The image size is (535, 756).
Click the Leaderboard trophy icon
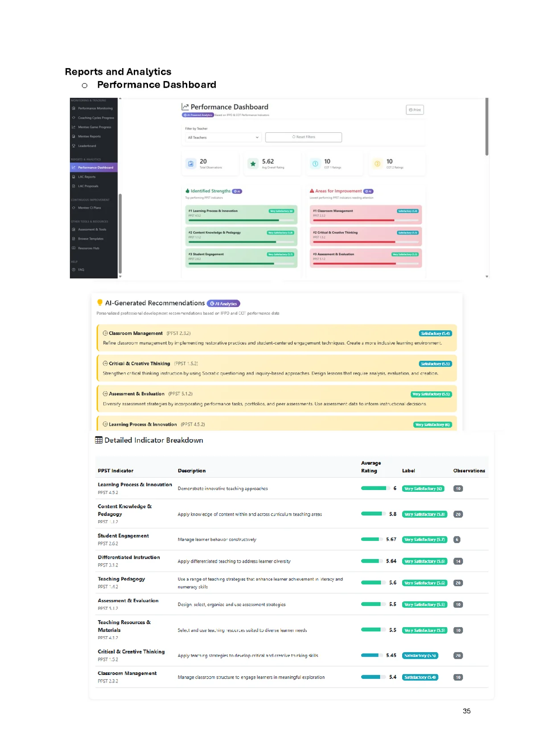[x=74, y=146]
